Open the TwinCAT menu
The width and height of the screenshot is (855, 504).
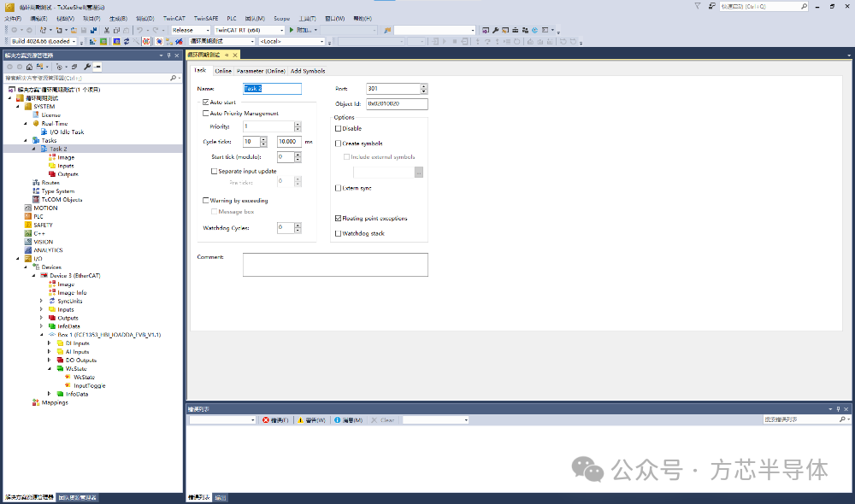(174, 19)
